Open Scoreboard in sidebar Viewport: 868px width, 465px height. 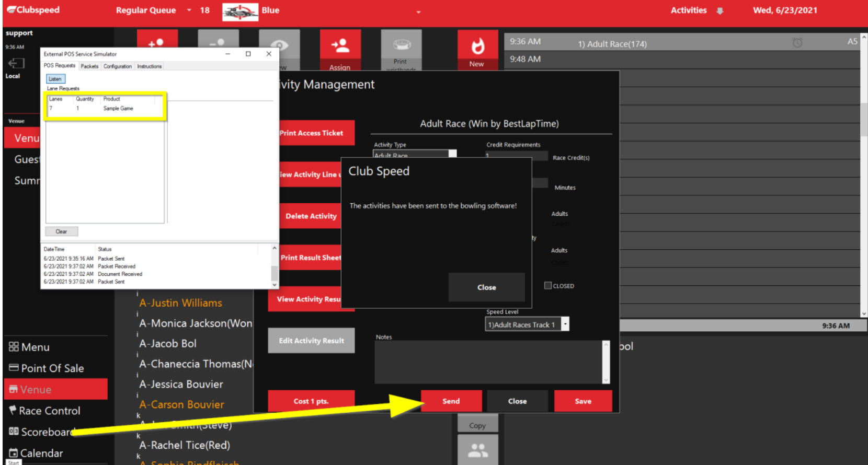(41, 432)
